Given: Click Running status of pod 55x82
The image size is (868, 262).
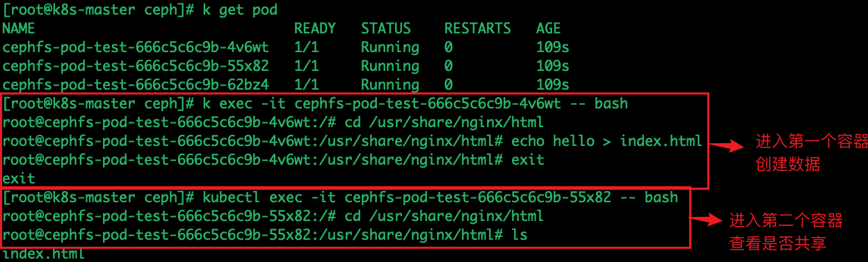Looking at the screenshot, I should 390,66.
